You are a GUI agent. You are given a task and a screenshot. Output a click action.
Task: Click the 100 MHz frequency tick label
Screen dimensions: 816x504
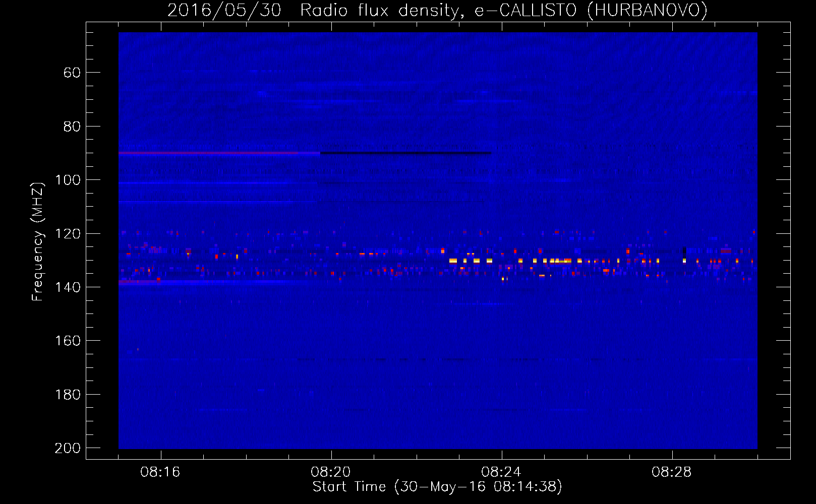(x=68, y=180)
